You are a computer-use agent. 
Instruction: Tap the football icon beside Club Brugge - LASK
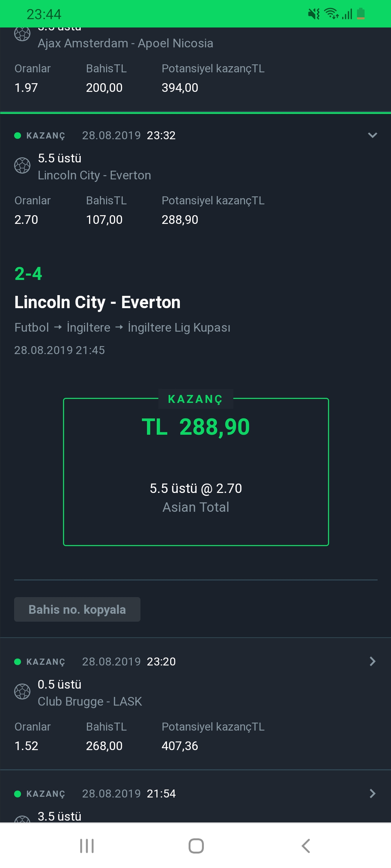(x=22, y=692)
